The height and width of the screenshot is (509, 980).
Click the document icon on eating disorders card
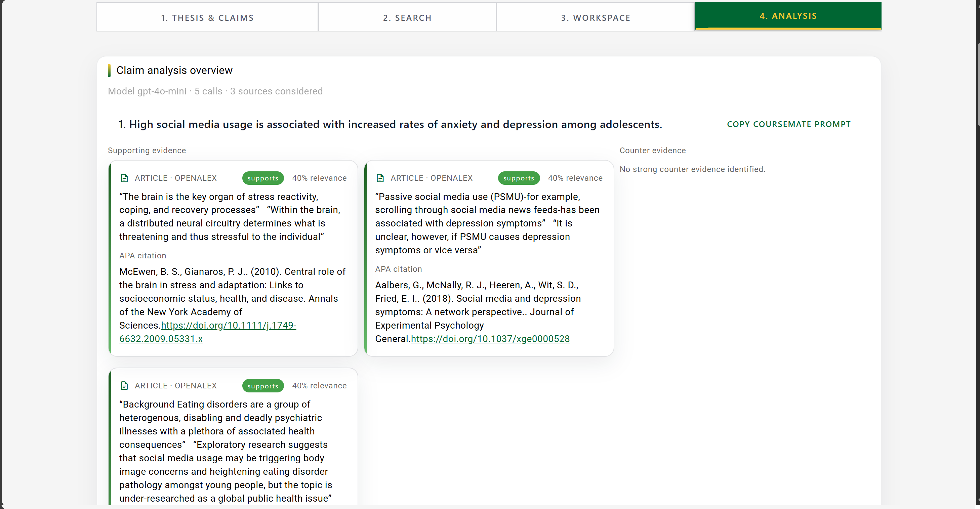click(124, 386)
